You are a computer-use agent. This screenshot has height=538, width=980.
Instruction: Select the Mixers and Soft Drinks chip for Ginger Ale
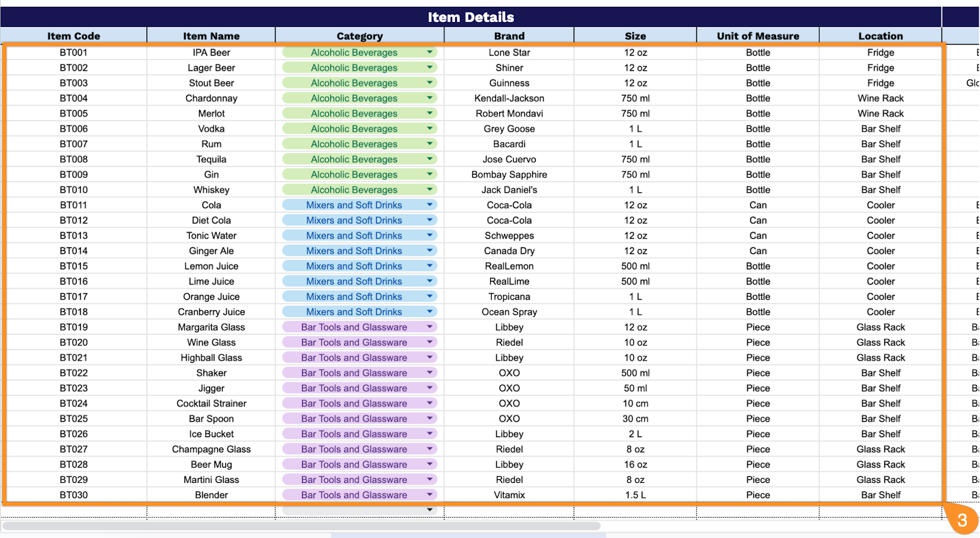click(353, 250)
